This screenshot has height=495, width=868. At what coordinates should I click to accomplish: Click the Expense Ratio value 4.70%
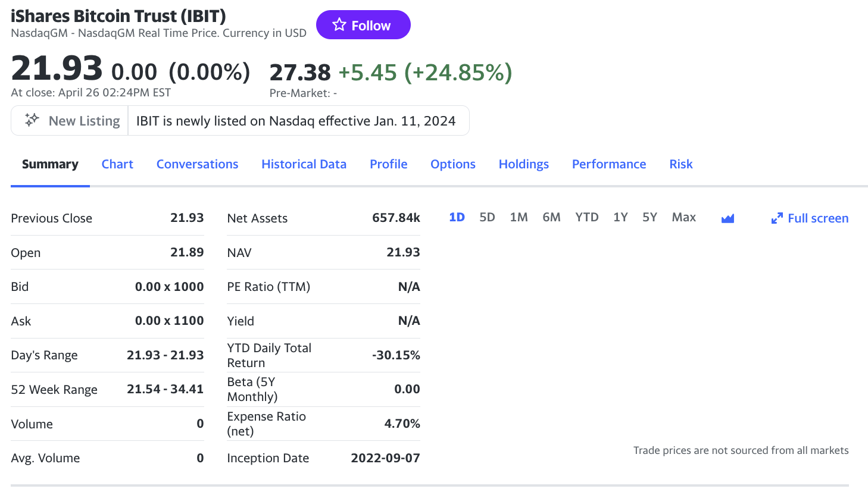tap(402, 424)
